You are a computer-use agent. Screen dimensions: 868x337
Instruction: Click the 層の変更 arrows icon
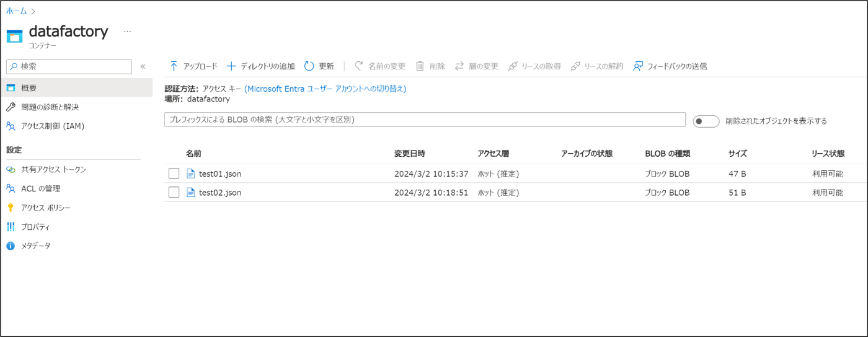pos(459,66)
